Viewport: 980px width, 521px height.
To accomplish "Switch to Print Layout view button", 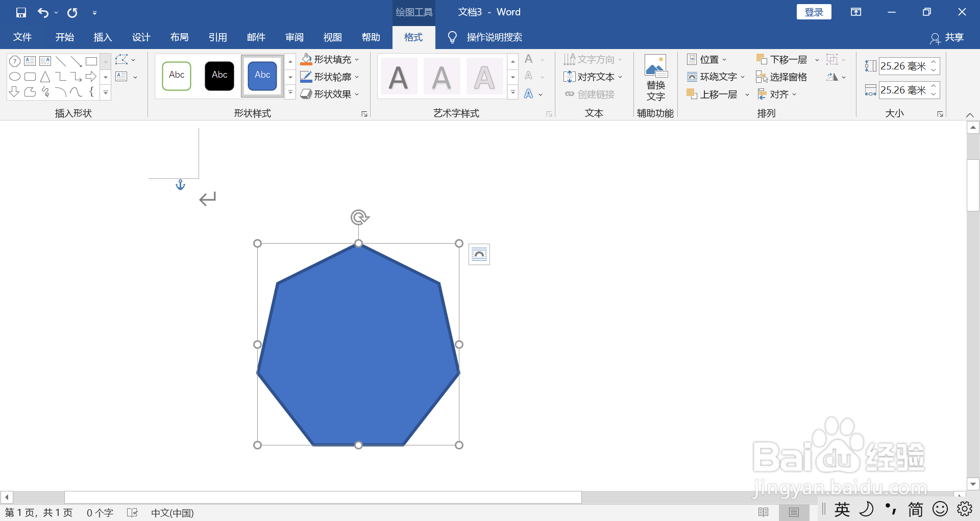I will (x=794, y=512).
